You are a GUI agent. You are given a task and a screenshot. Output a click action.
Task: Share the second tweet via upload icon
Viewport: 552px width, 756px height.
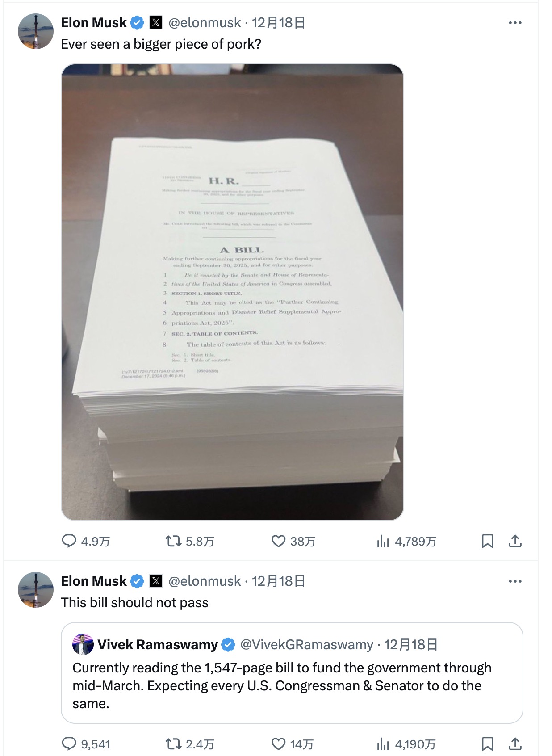pos(515,743)
